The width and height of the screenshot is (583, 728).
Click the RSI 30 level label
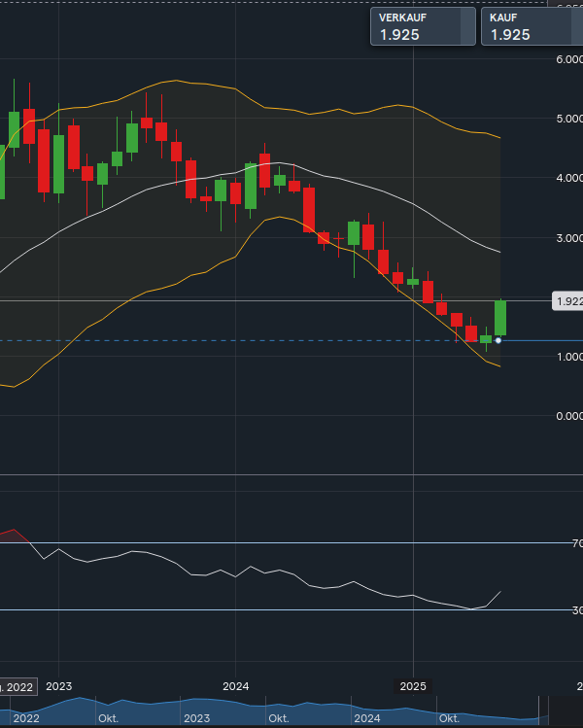pyautogui.click(x=577, y=610)
